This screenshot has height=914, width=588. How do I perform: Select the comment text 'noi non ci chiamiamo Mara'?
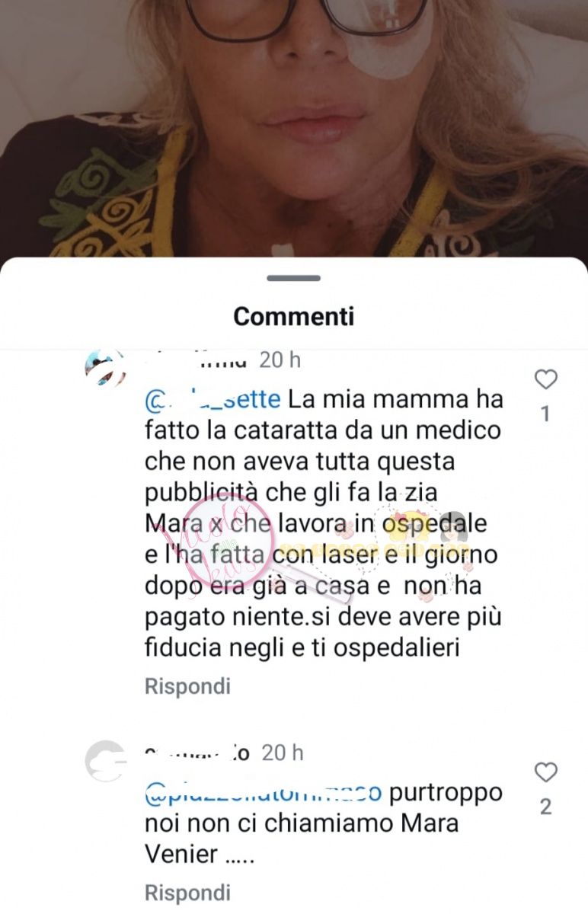302,824
